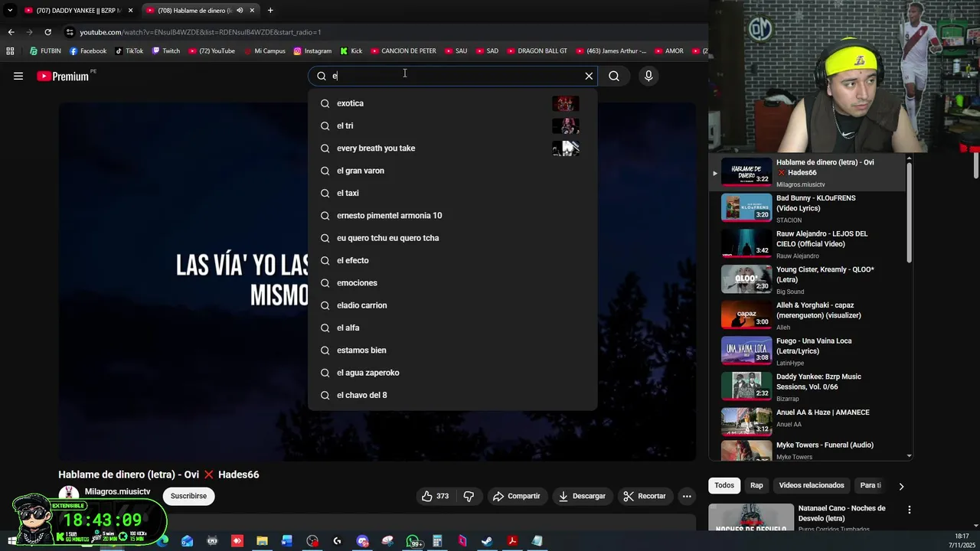Viewport: 980px width, 551px height.
Task: Open WhatsApp from the taskbar
Action: (413, 541)
